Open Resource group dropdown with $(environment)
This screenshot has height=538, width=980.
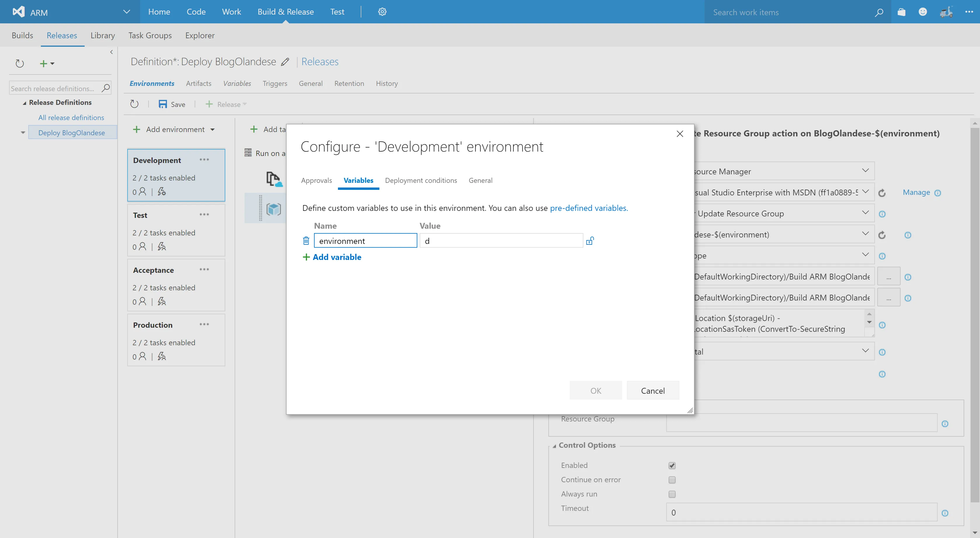(865, 233)
